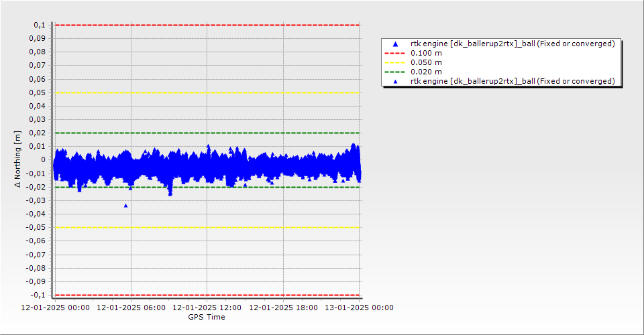Click the '-0,03' y-axis tick label
The width and height of the screenshot is (644, 335).
point(36,200)
